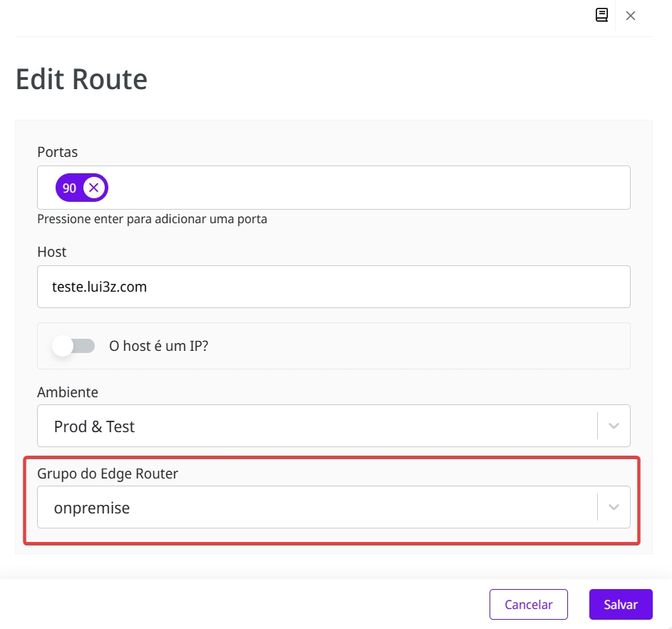Click the Edit Route heading
672x629 pixels.
(81, 78)
